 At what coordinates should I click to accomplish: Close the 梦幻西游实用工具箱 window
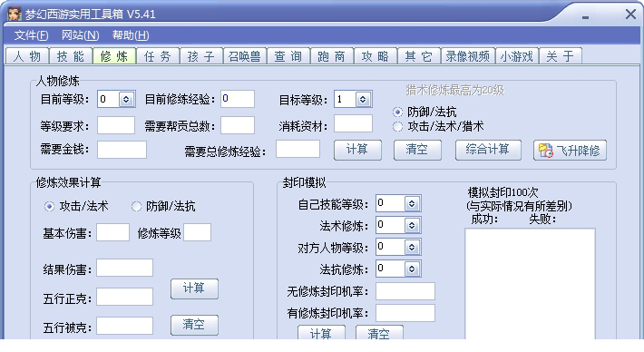tap(630, 15)
